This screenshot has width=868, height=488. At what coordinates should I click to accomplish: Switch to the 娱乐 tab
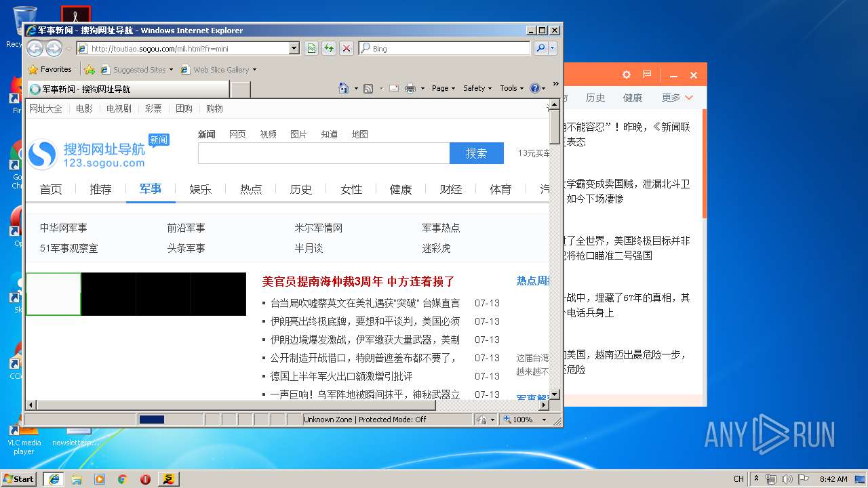tap(201, 189)
